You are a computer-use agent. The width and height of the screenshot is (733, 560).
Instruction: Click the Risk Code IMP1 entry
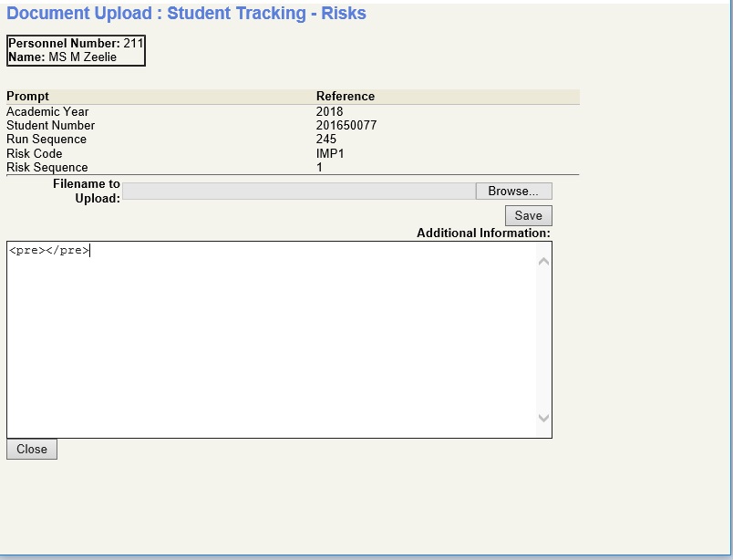pos(327,153)
